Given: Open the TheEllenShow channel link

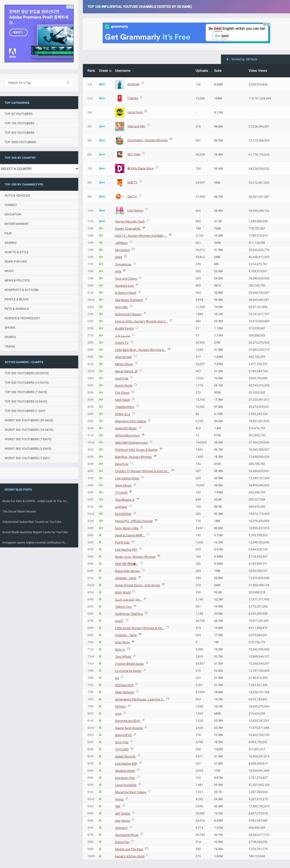Looking at the screenshot, I should tap(125, 407).
